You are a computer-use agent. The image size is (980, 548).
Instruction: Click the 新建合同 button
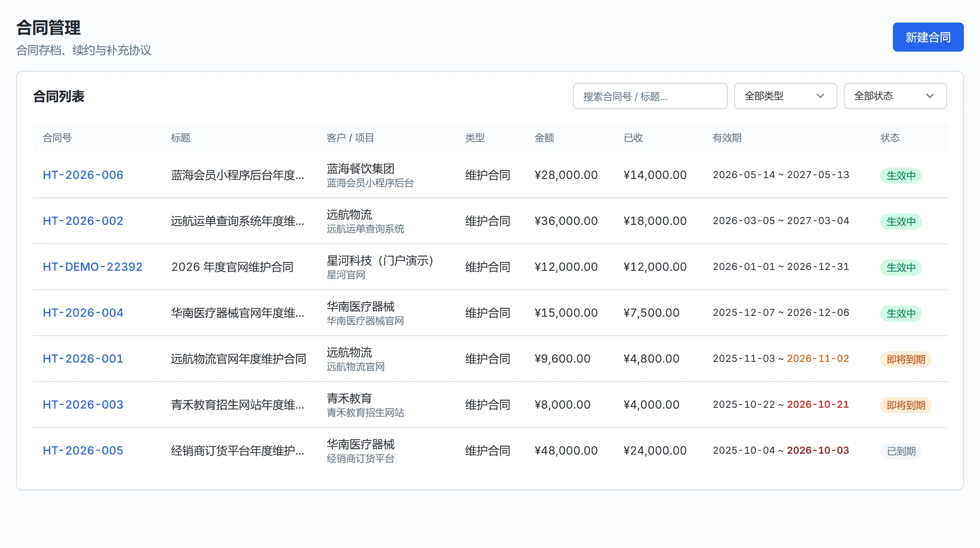coord(928,37)
